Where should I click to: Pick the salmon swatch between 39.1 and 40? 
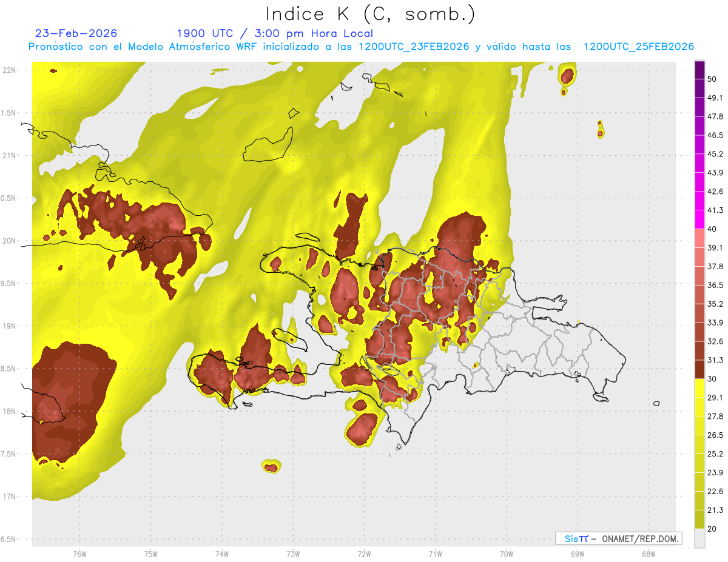[699, 238]
